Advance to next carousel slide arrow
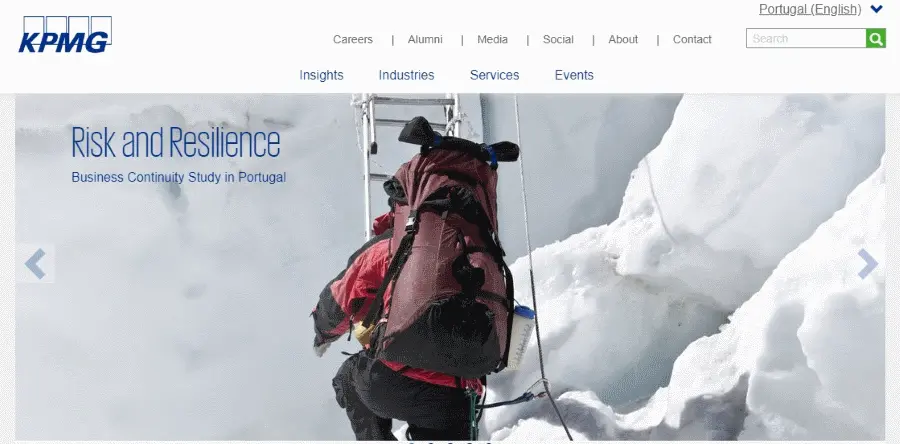 (867, 264)
